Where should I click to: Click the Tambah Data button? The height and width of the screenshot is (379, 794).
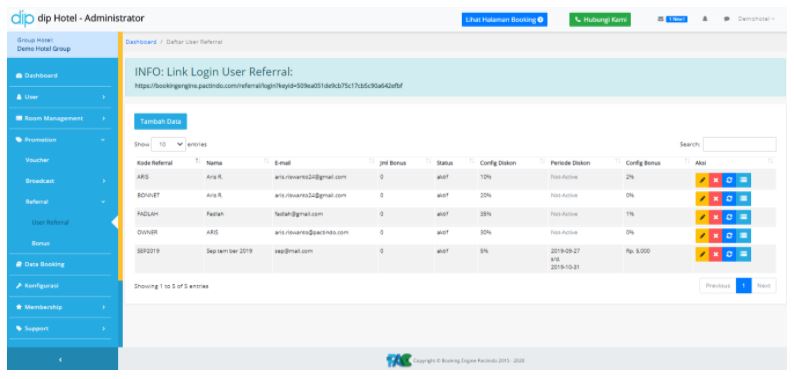[x=161, y=122]
